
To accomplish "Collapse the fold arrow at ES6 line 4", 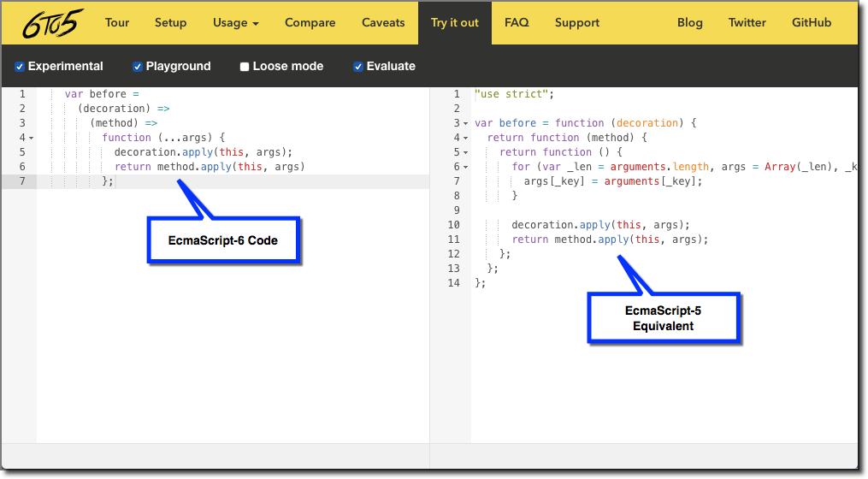I will [32, 138].
